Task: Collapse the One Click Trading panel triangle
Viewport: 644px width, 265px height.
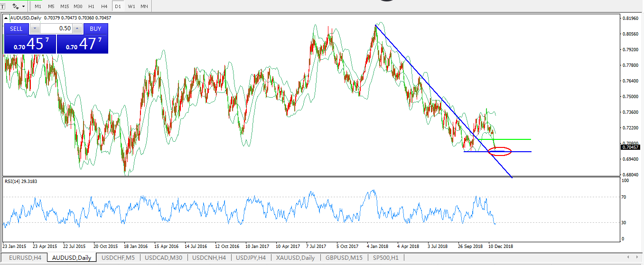Action: click(x=6, y=18)
